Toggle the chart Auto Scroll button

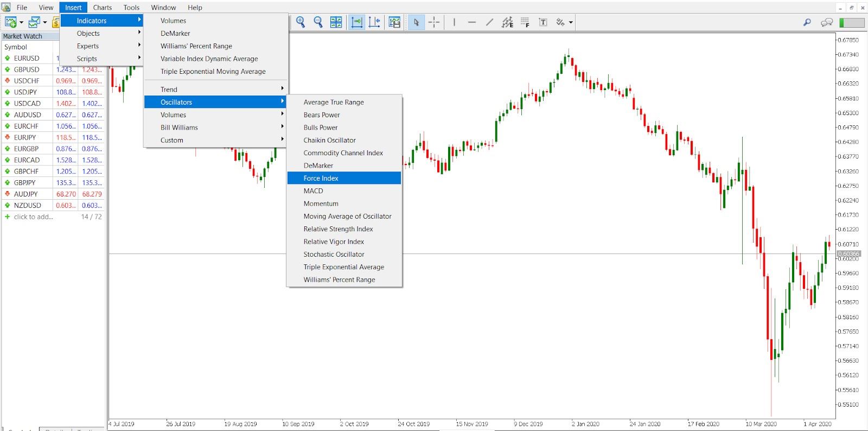point(356,22)
